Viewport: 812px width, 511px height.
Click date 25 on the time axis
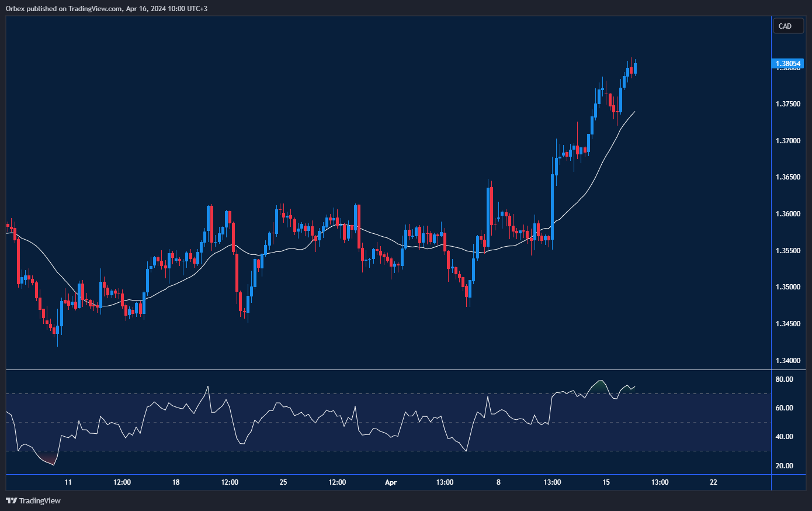(x=283, y=482)
